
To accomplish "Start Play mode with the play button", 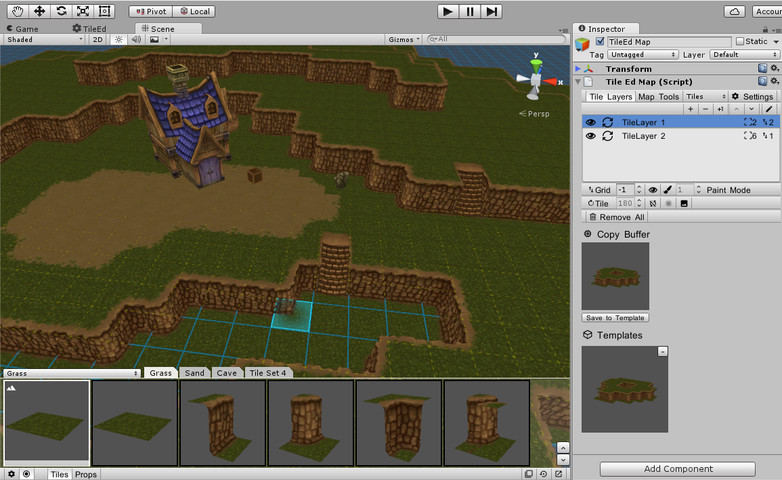I will tap(448, 11).
